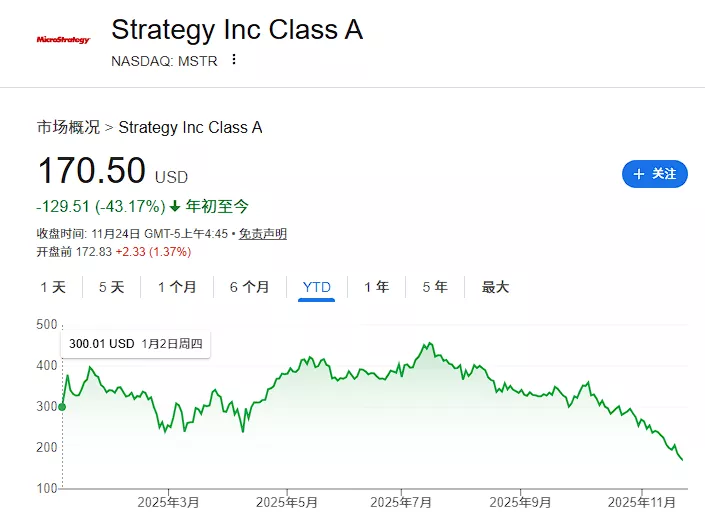Follow the stock with 关注 button
This screenshot has height=516, width=705.
pyautogui.click(x=654, y=174)
